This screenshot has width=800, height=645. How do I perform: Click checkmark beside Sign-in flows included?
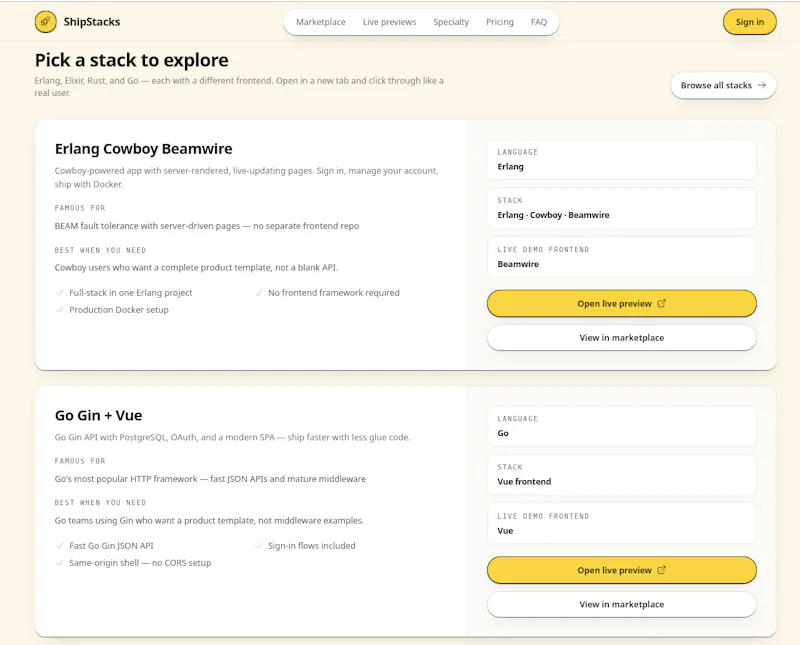(258, 546)
